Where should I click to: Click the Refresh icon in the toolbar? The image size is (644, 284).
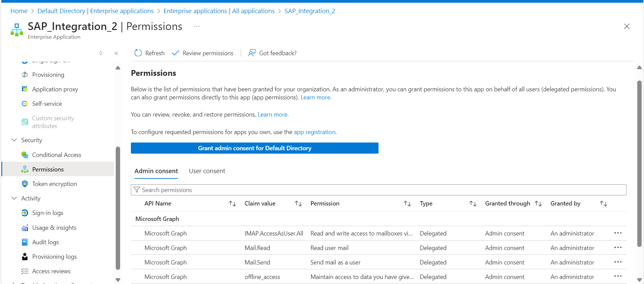point(138,53)
